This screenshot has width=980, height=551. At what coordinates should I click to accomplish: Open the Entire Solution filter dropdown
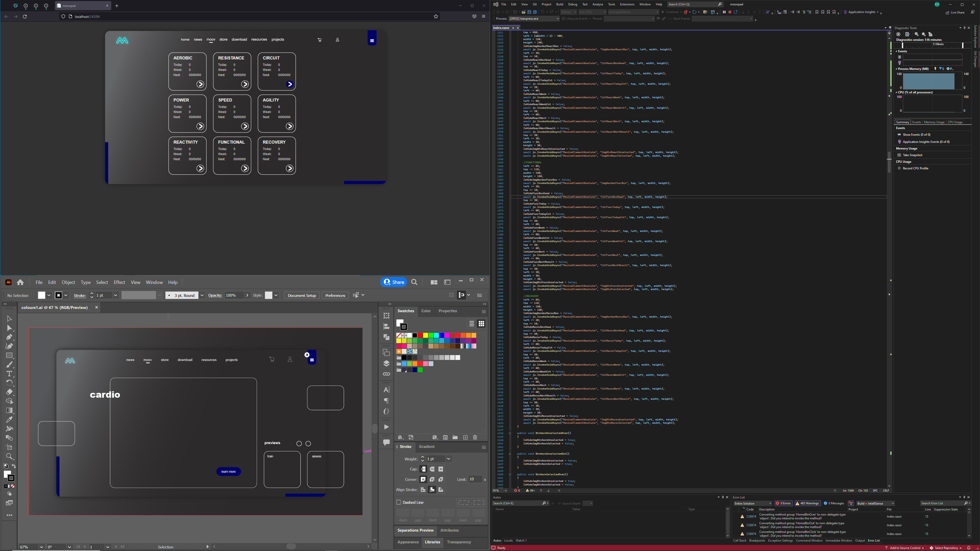[x=753, y=504]
